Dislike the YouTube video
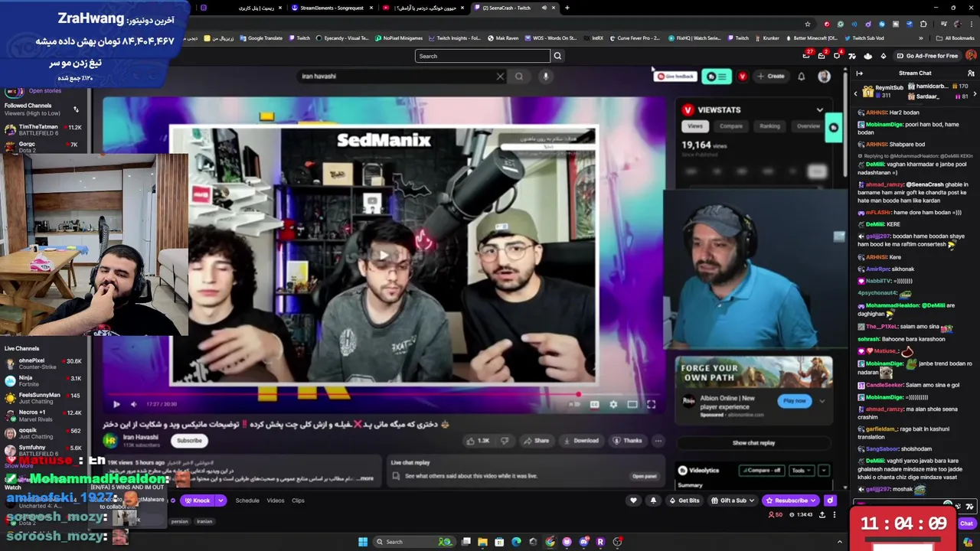 (x=504, y=441)
